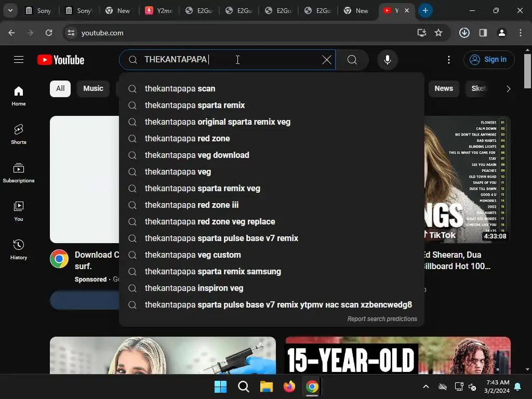Open Subscriptions in the sidebar

(x=19, y=172)
